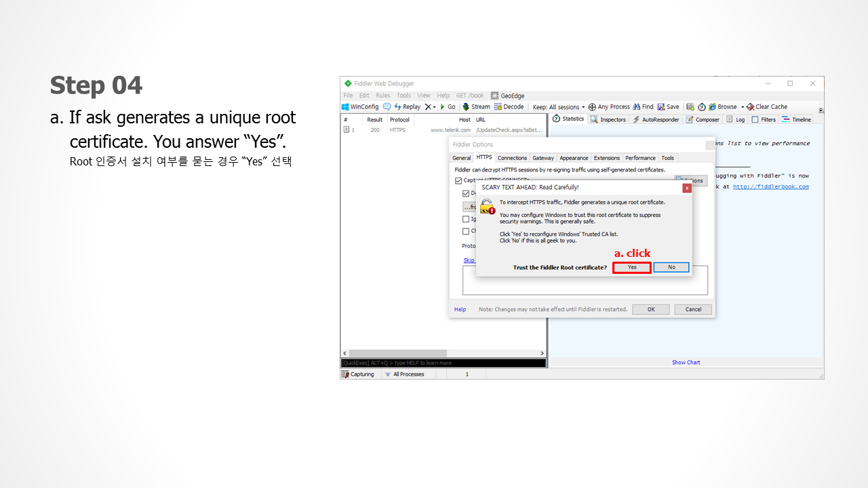Open the Connections options tab
This screenshot has width=868, height=488.
[512, 158]
